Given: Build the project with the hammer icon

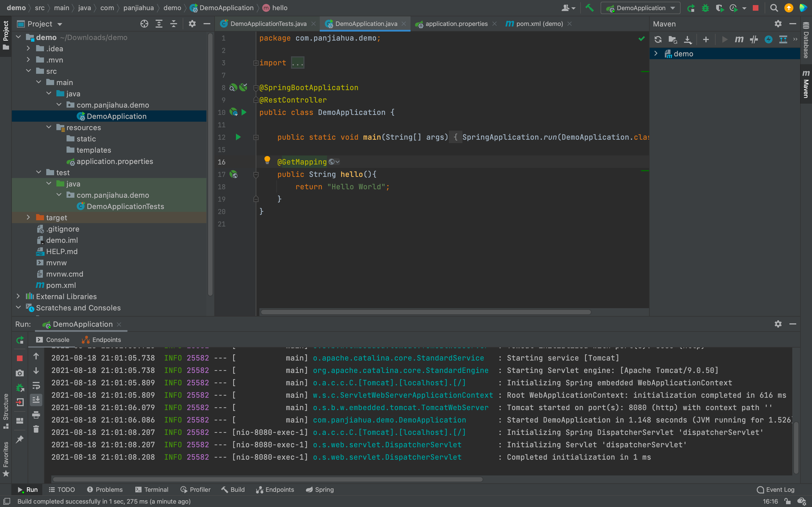Looking at the screenshot, I should pyautogui.click(x=590, y=8).
